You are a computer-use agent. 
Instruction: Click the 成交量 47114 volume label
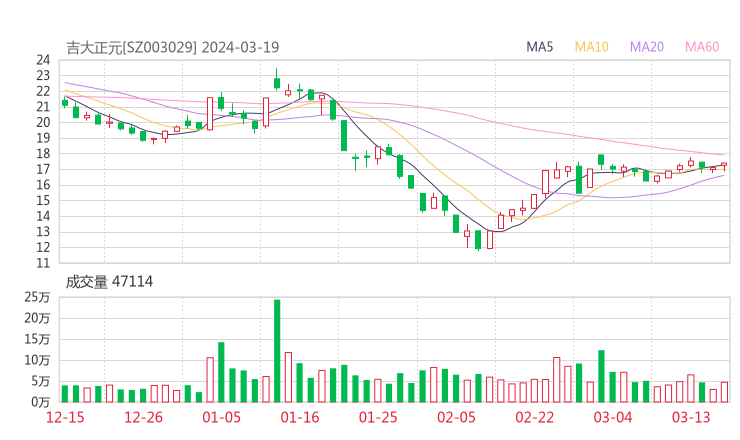click(109, 282)
